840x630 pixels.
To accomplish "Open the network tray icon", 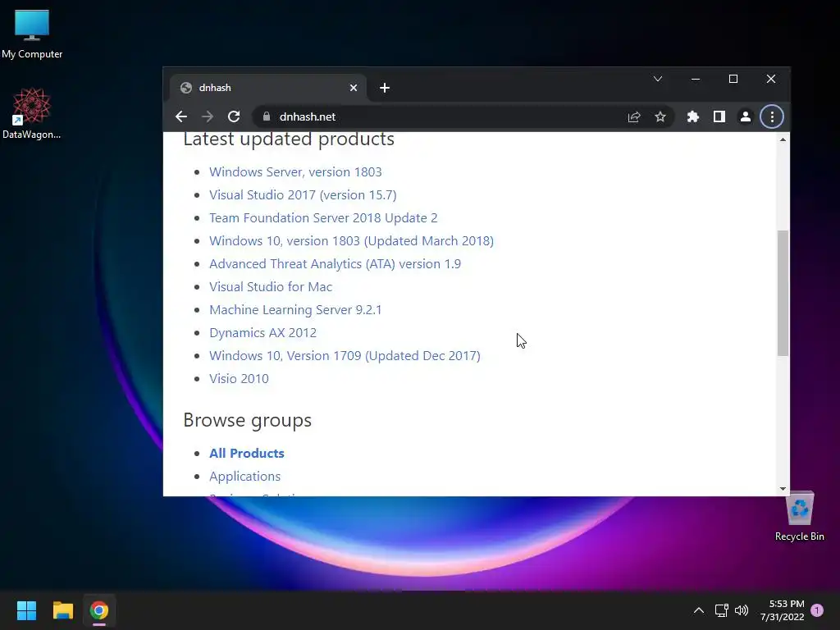I will pyautogui.click(x=721, y=610).
